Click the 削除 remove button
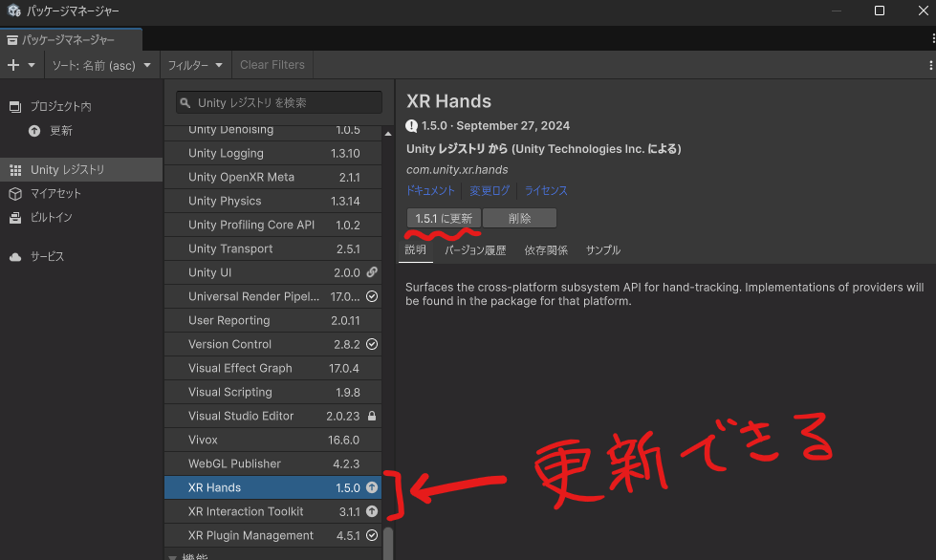Screen dimensions: 936x560 (519, 218)
